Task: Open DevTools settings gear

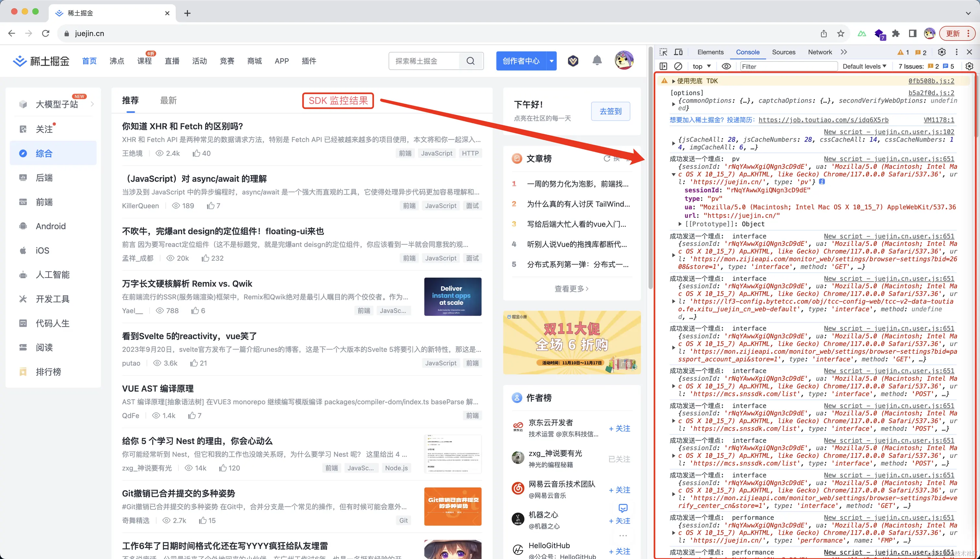Action: pos(942,52)
